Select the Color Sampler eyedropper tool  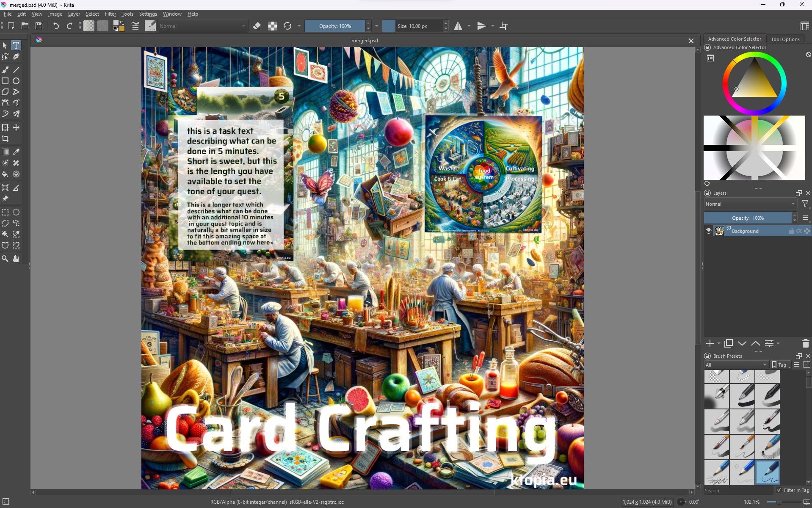tap(16, 152)
